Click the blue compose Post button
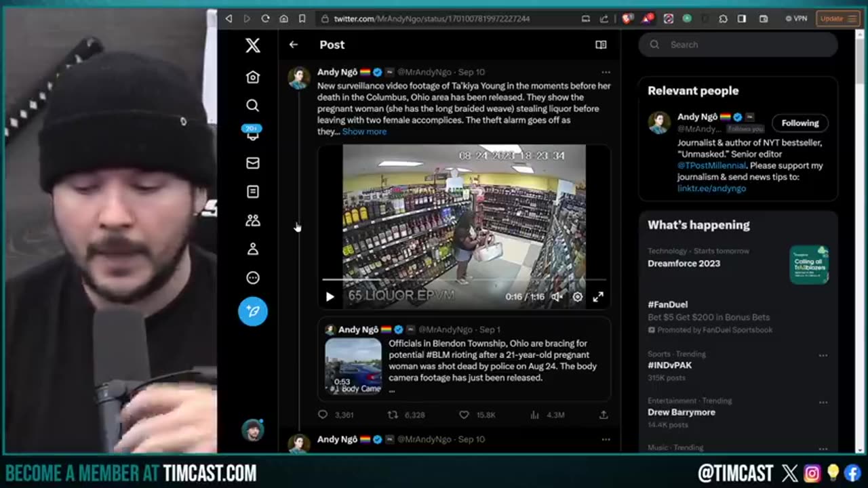The image size is (868, 488). pyautogui.click(x=252, y=311)
